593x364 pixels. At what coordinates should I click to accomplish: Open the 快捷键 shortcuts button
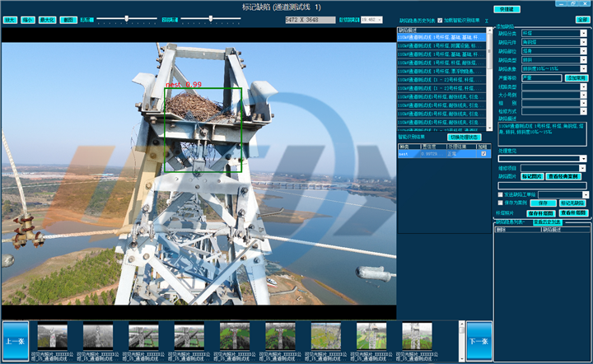point(507,9)
